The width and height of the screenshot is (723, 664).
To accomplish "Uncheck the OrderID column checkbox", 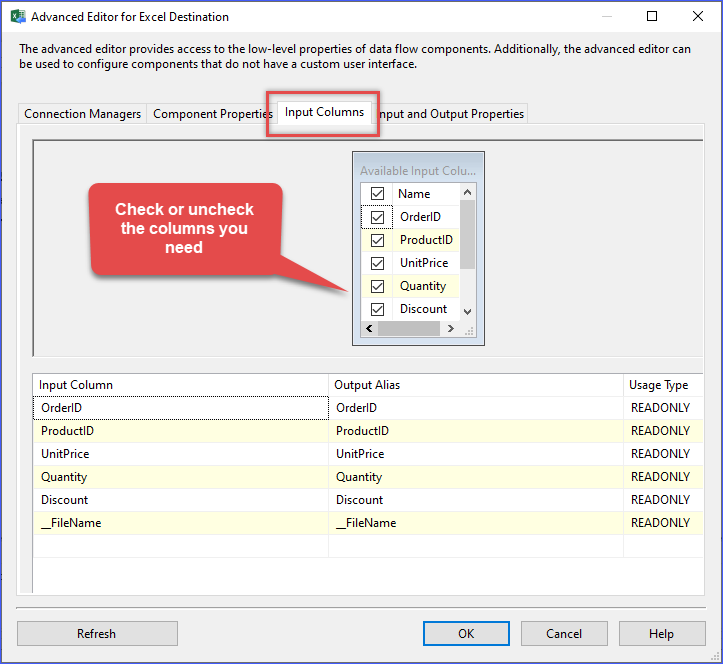I will click(377, 217).
